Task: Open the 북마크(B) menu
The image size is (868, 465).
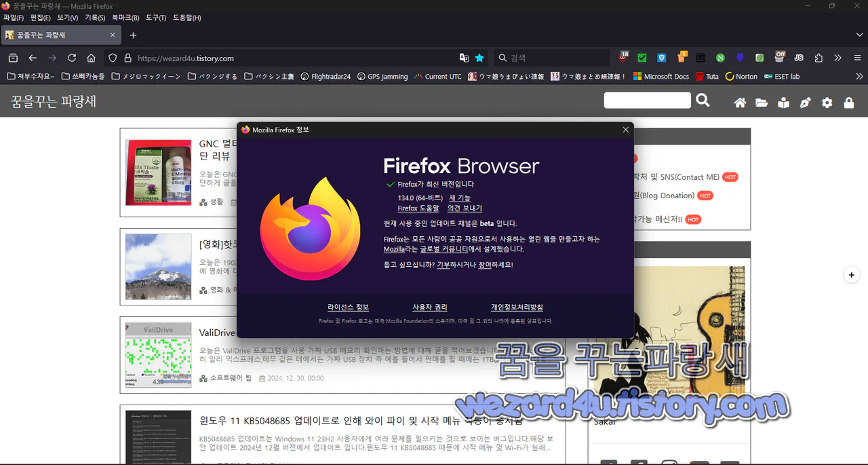Action: pyautogui.click(x=125, y=18)
